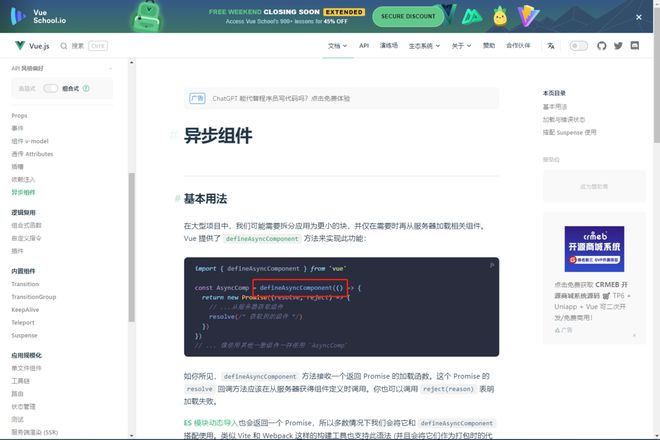Open the API nav item

coord(364,45)
